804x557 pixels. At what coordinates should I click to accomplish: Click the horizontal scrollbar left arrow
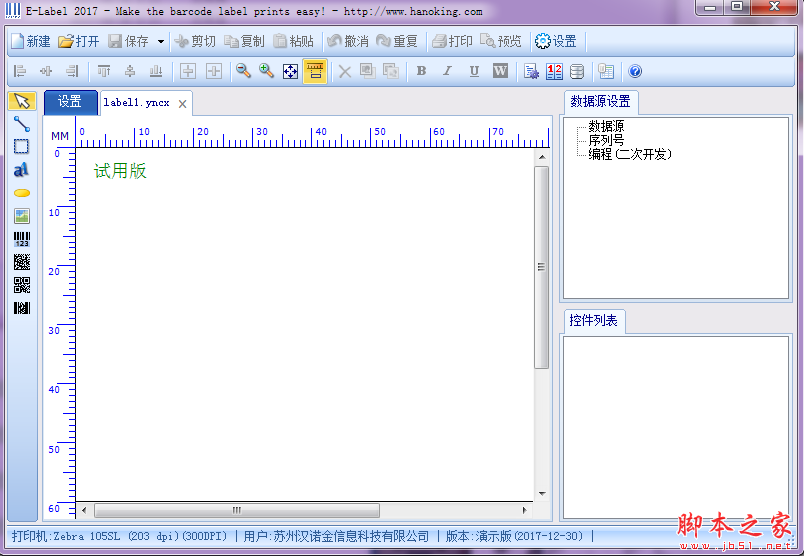84,510
